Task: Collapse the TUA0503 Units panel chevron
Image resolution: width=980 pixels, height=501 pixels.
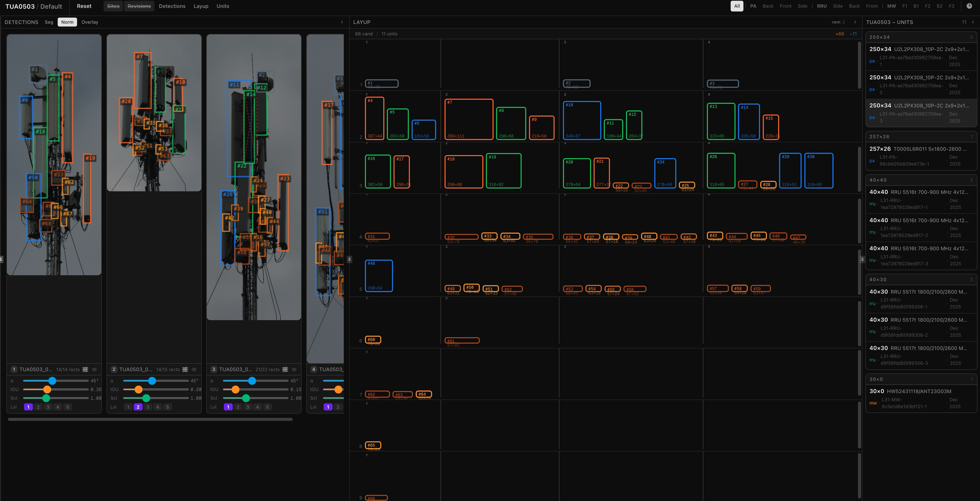Action: 973,22
